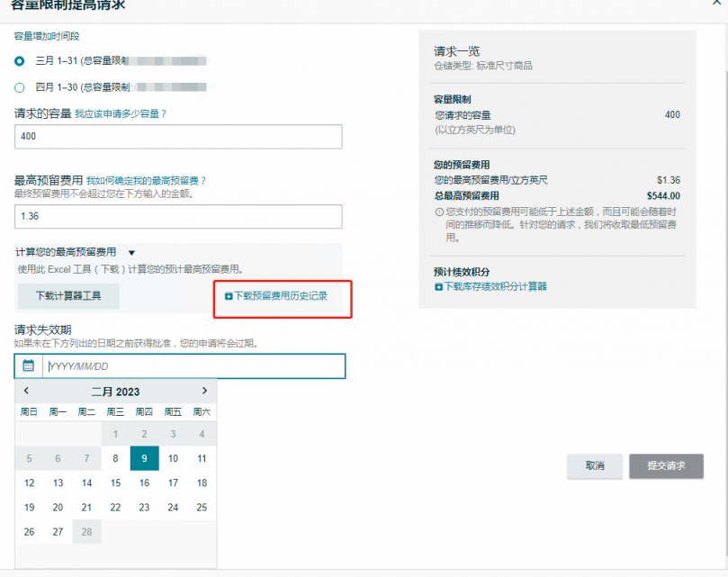Click the vertical scrollbar on the right edge
Image resolution: width=728 pixels, height=577 pixels.
tap(725, 313)
